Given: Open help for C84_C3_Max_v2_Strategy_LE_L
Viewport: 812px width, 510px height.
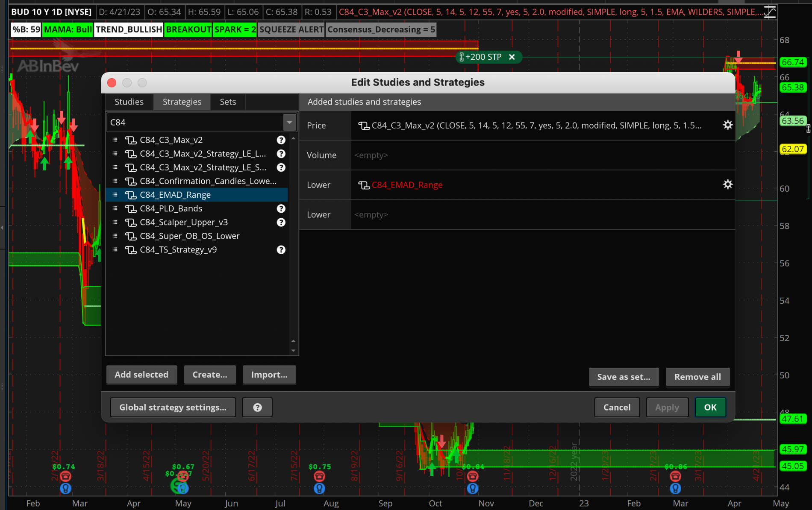Looking at the screenshot, I should click(281, 154).
